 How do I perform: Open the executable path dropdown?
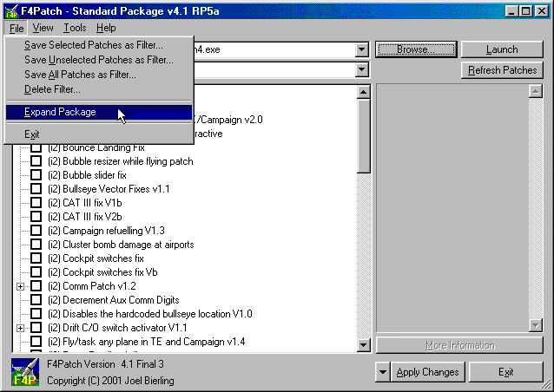(361, 49)
